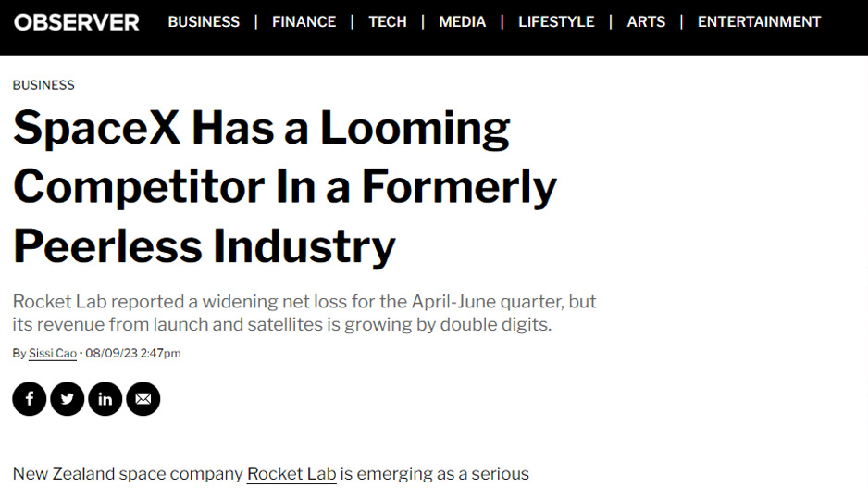Click the word 'By' in the byline
This screenshot has height=488, width=868.
[19, 354]
